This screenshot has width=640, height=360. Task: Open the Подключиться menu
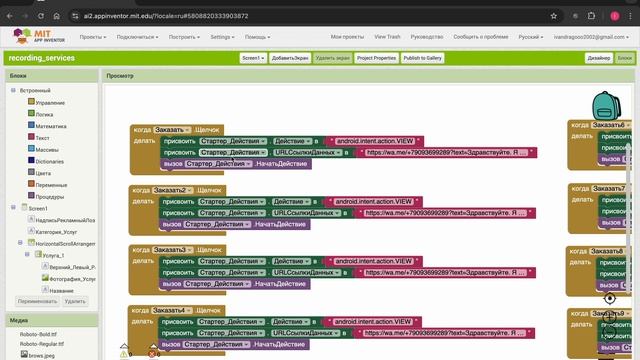pyautogui.click(x=137, y=37)
